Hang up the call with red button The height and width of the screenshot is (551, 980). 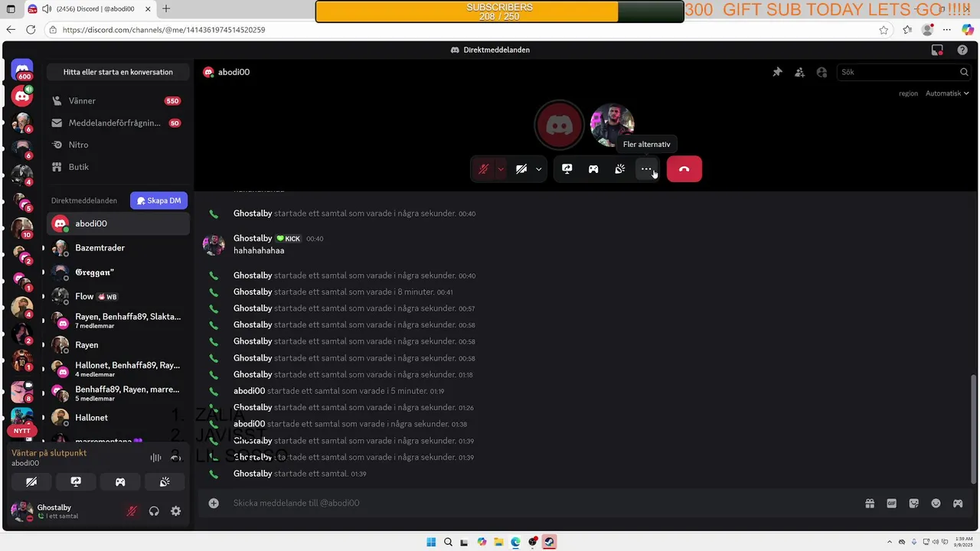[684, 169]
